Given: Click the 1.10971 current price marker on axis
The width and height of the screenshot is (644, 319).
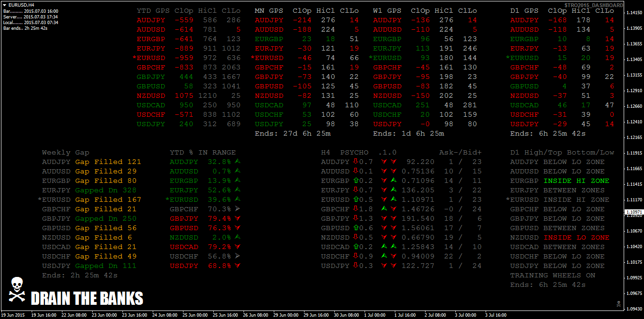Looking at the screenshot, I should coord(634,212).
